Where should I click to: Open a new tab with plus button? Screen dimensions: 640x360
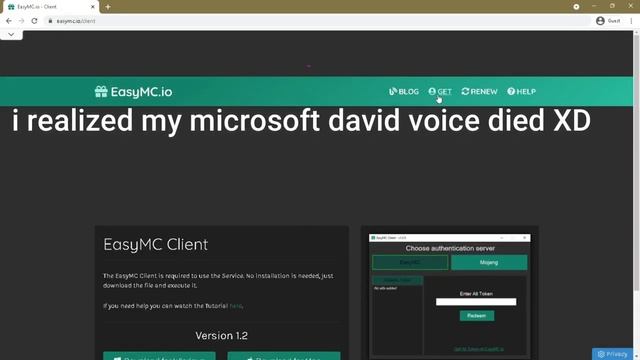(108, 7)
